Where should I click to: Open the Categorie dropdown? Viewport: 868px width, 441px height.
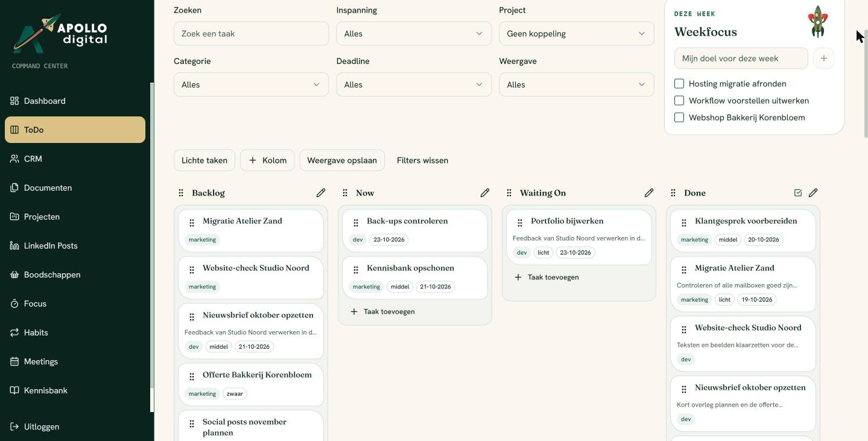(x=251, y=84)
